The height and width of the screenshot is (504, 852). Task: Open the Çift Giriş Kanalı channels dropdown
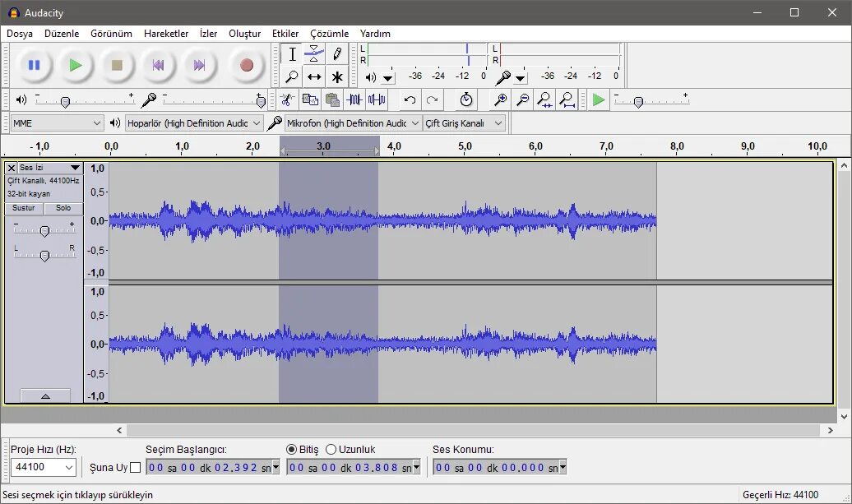pyautogui.click(x=465, y=123)
